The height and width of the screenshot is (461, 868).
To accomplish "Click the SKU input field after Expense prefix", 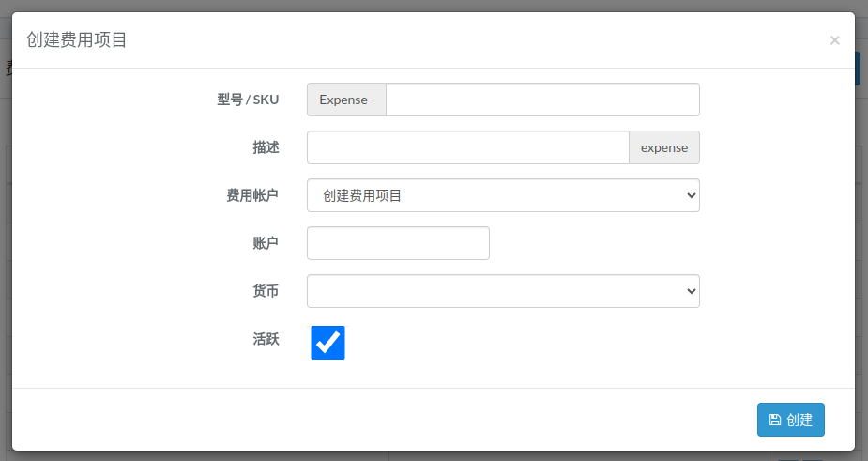I will pos(542,100).
